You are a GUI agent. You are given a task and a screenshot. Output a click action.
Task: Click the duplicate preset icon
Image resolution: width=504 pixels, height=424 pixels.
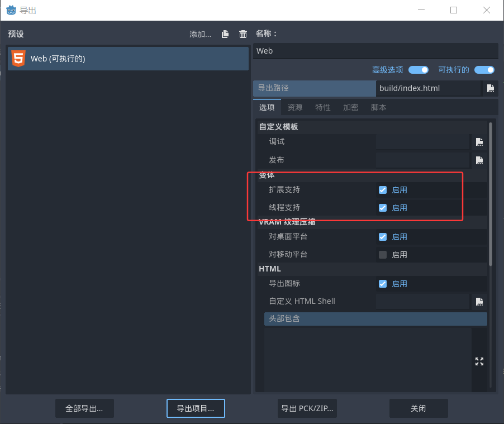(x=225, y=34)
